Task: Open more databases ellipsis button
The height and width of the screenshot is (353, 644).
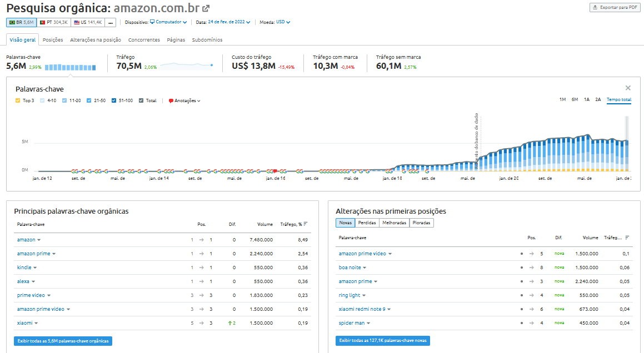Action: click(111, 22)
